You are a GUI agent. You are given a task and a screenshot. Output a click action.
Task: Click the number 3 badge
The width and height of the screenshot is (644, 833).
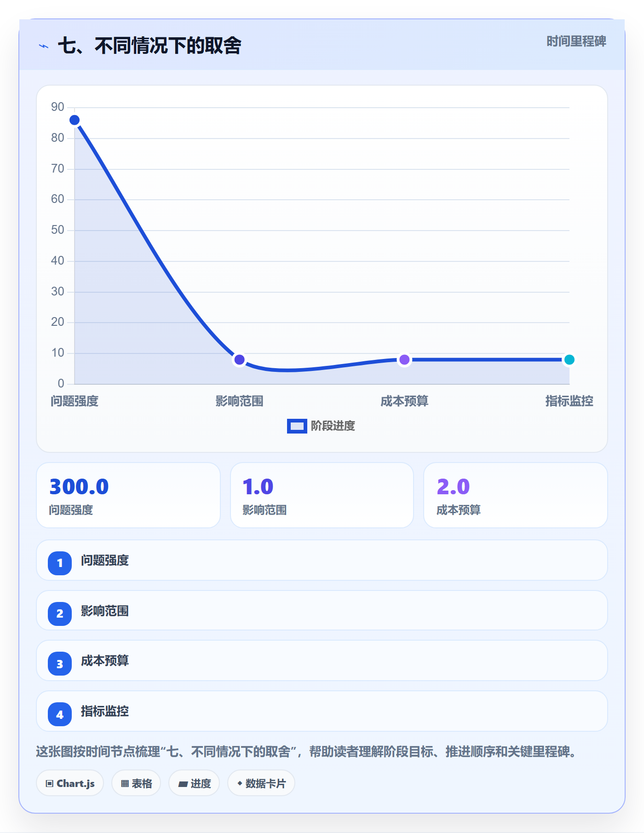60,664
